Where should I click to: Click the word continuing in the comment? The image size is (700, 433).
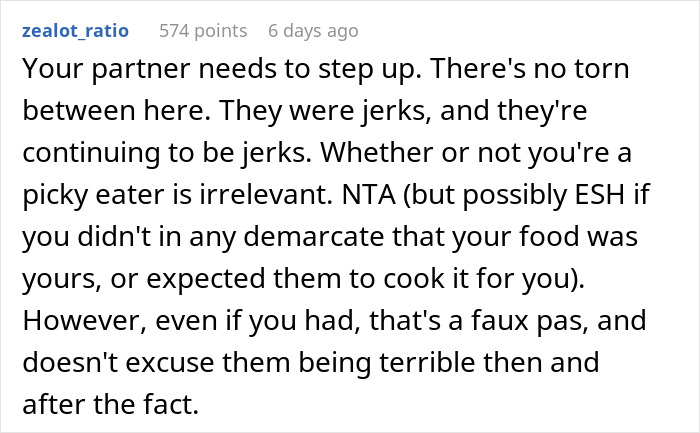pyautogui.click(x=91, y=153)
